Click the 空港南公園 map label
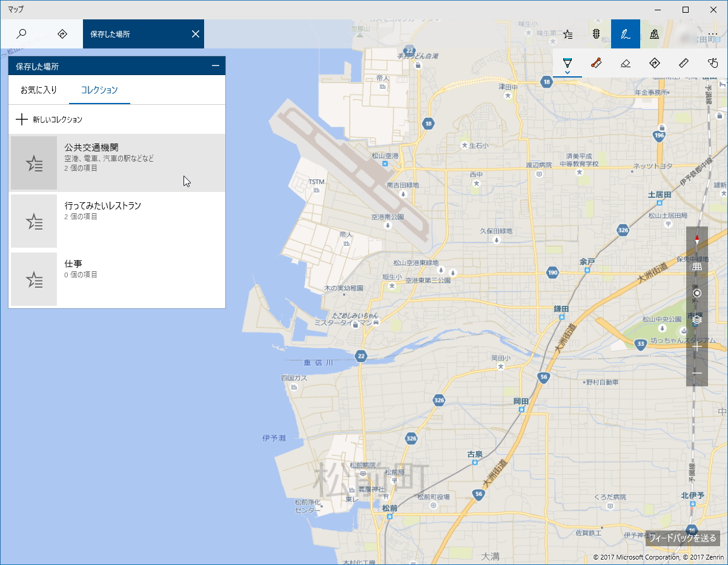 [388, 216]
